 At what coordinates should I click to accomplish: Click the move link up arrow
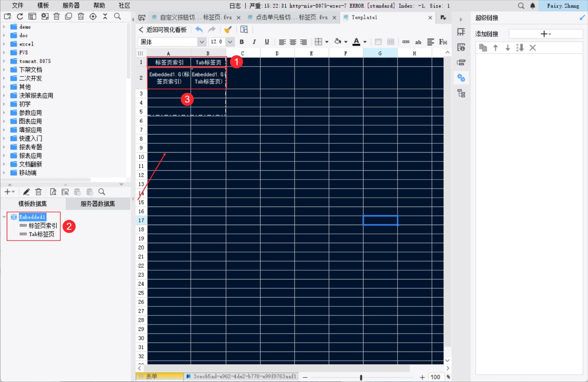495,48
